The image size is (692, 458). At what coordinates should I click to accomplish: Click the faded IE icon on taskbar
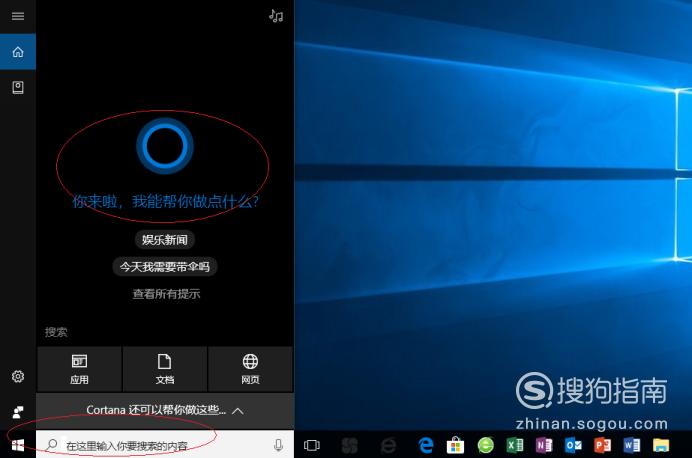pyautogui.click(x=388, y=445)
